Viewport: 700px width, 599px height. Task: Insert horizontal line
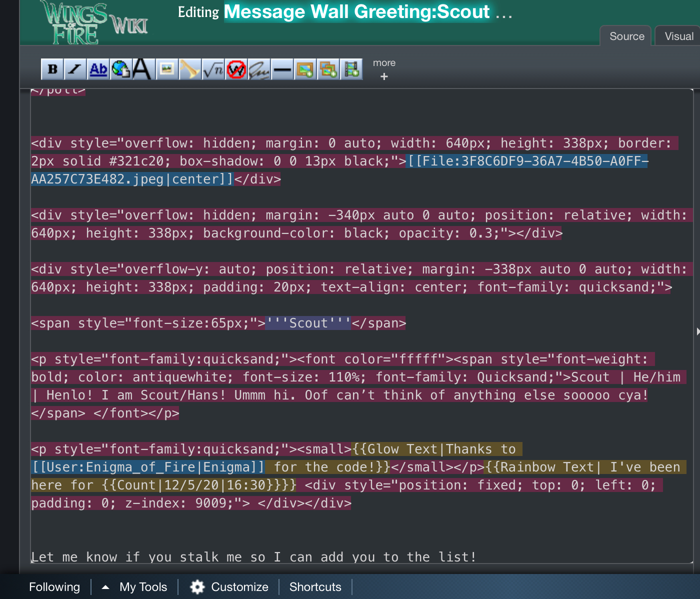click(282, 69)
